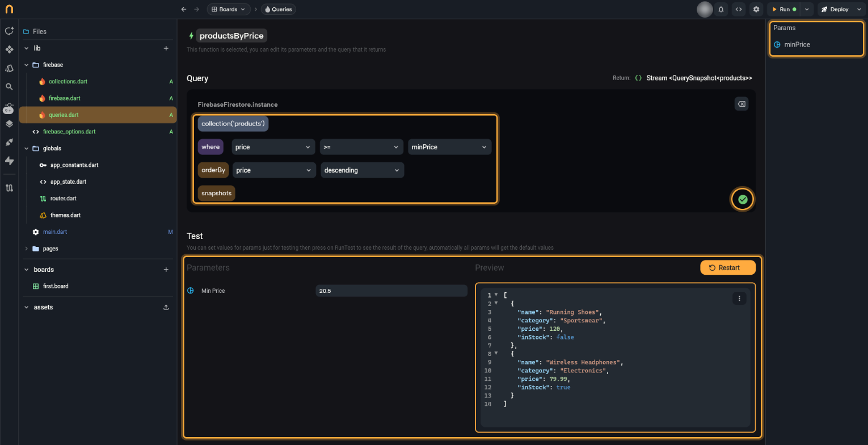This screenshot has width=868, height=445.
Task: Click the user avatar
Action: pos(705,9)
